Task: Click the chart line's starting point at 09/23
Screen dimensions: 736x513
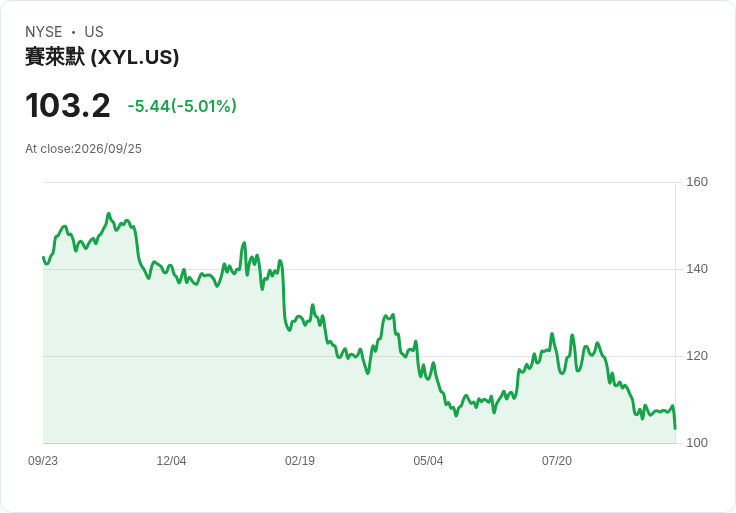Action: 44,257
